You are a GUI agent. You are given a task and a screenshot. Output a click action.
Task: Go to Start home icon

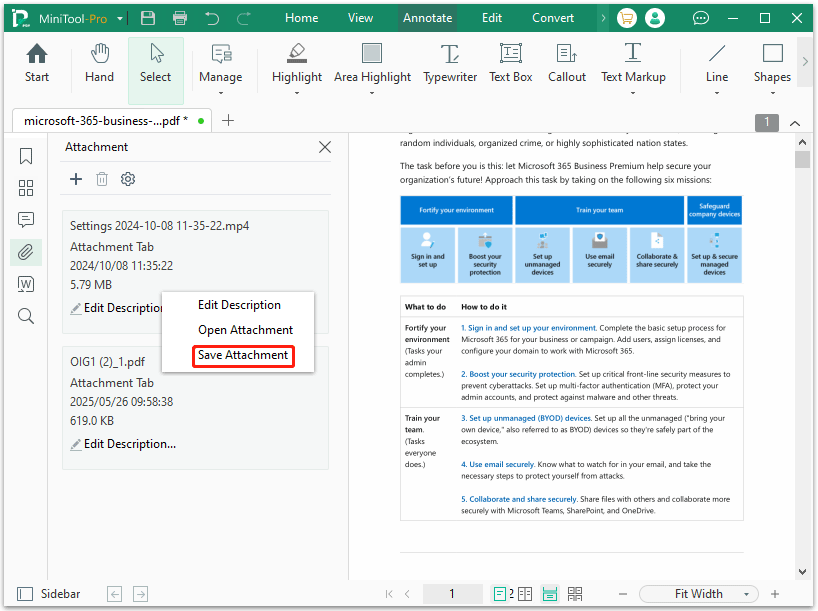coord(37,63)
